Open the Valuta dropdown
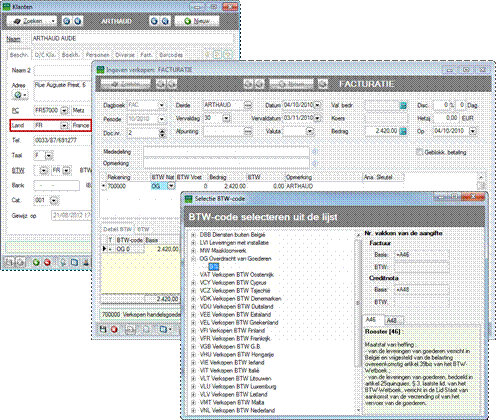The width and height of the screenshot is (496, 420). [x=310, y=131]
